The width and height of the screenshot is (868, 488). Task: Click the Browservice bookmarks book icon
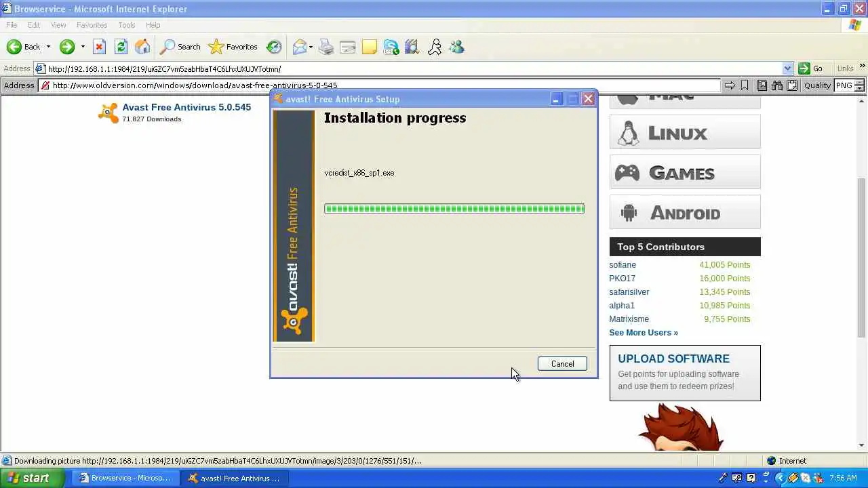pyautogui.click(x=762, y=85)
